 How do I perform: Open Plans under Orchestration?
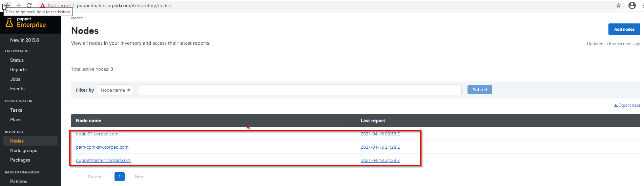click(x=16, y=119)
